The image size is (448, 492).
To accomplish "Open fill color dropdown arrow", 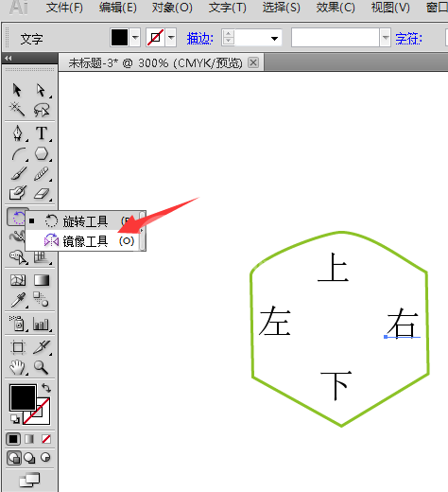I will click(x=135, y=38).
